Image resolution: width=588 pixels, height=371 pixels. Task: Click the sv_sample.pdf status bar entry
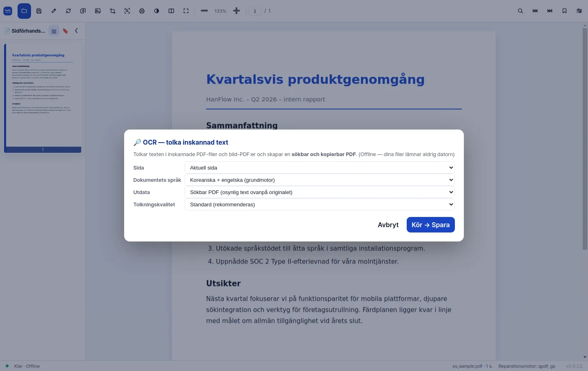click(472, 366)
